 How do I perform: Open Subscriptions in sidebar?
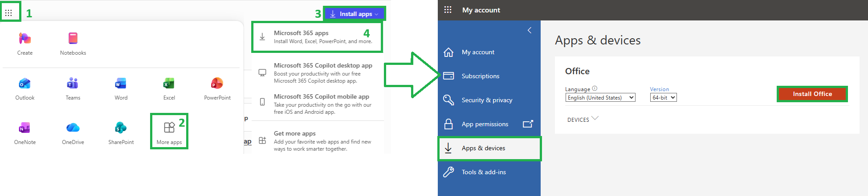[489, 76]
